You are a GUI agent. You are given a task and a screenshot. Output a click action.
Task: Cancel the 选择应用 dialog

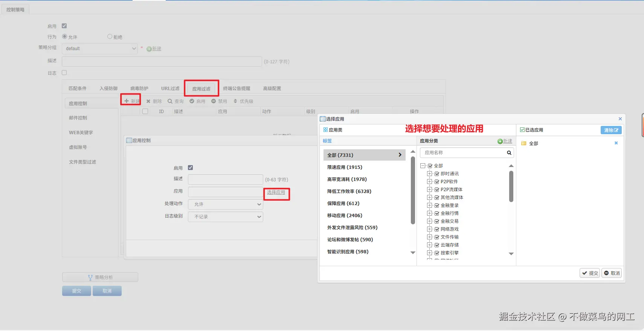click(x=612, y=273)
